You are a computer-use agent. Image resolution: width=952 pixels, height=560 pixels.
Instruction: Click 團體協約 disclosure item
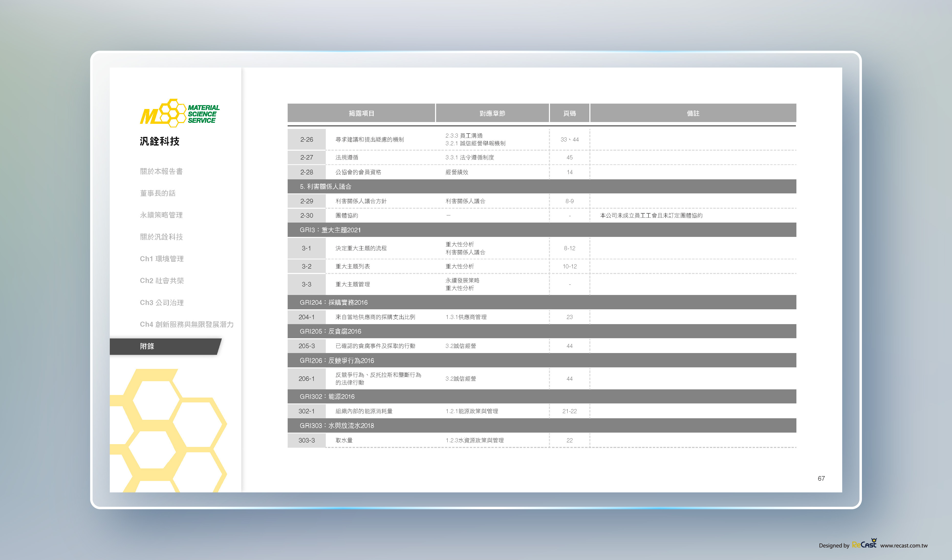click(x=347, y=216)
